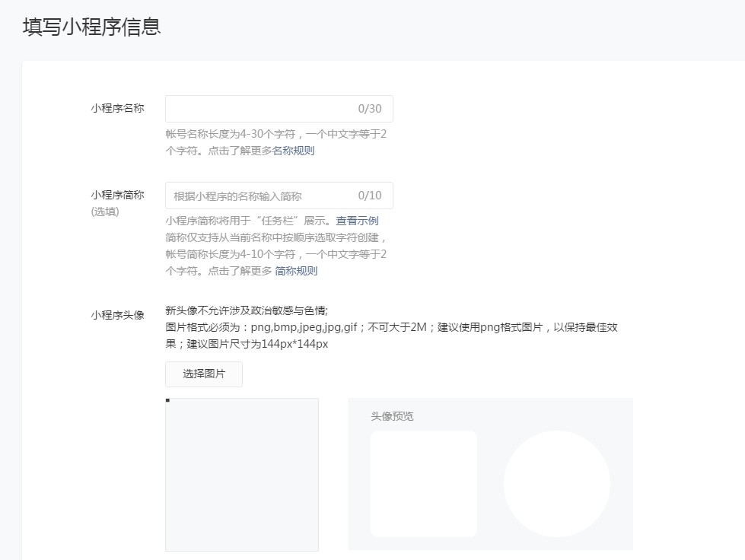Open the 简称规则 abbreviation rules link
Viewport: 745px width, 560px height.
pos(295,270)
